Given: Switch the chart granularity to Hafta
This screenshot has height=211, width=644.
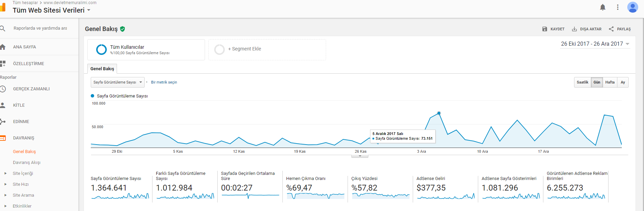Looking at the screenshot, I should click(x=610, y=82).
